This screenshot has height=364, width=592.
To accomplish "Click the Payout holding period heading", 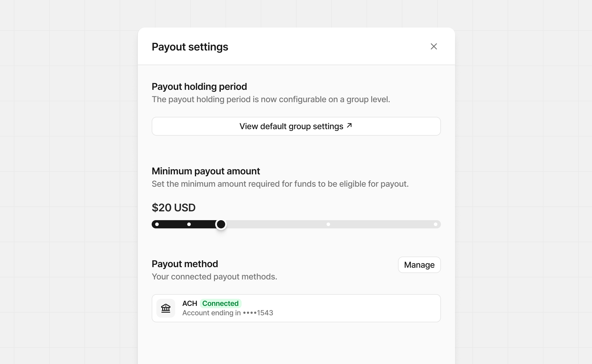I will [199, 86].
